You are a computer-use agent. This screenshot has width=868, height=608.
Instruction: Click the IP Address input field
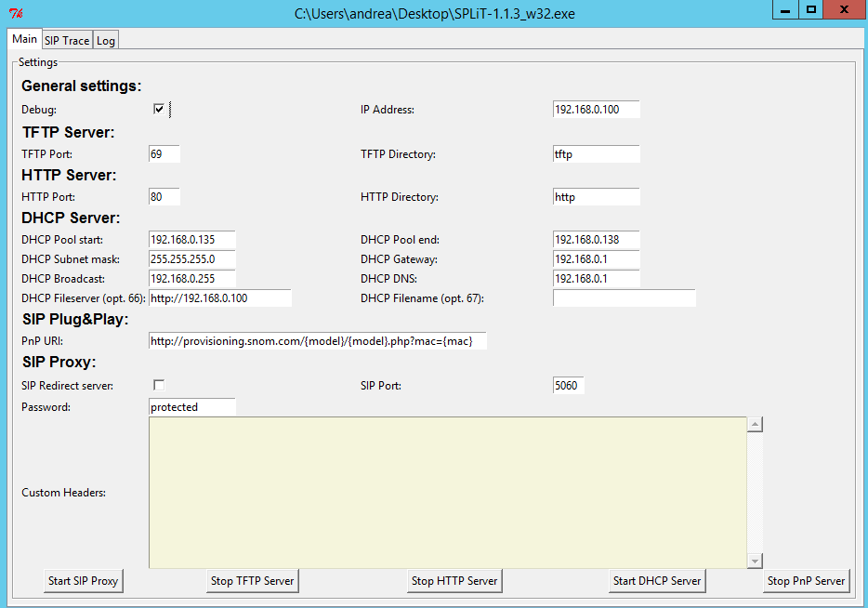[x=597, y=109]
